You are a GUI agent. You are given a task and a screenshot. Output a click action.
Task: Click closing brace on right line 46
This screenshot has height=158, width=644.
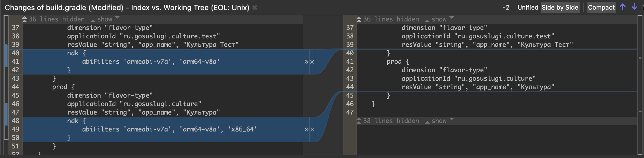click(373, 104)
